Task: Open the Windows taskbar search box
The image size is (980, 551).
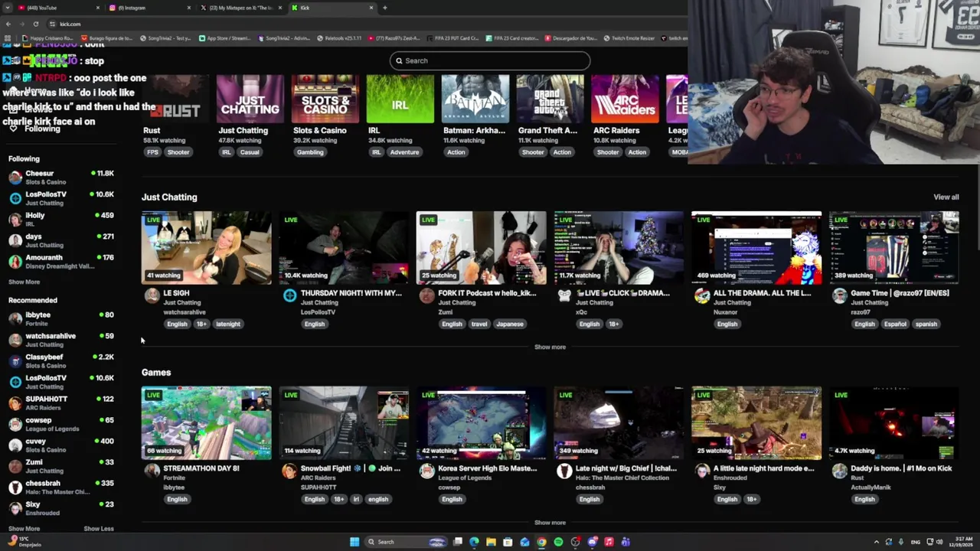Action: pyautogui.click(x=405, y=542)
